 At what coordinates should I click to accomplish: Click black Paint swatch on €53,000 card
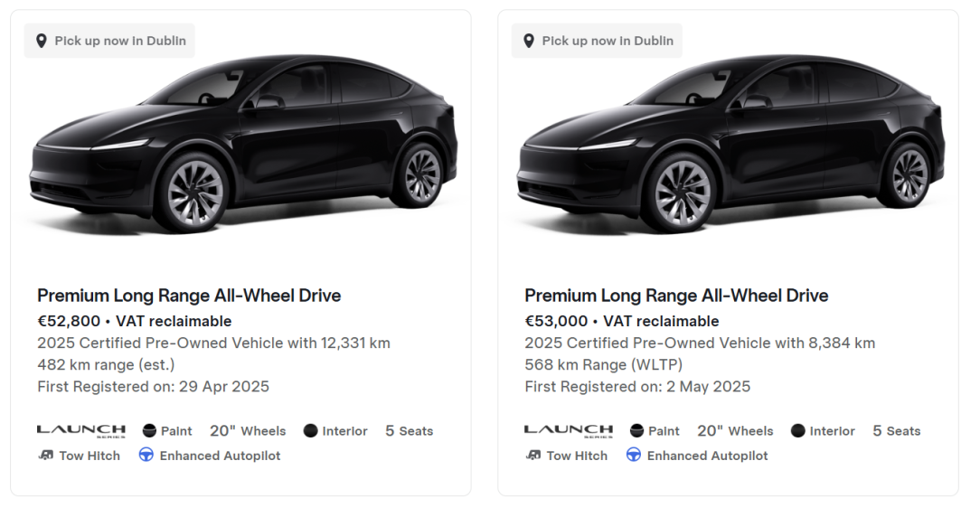pos(637,431)
